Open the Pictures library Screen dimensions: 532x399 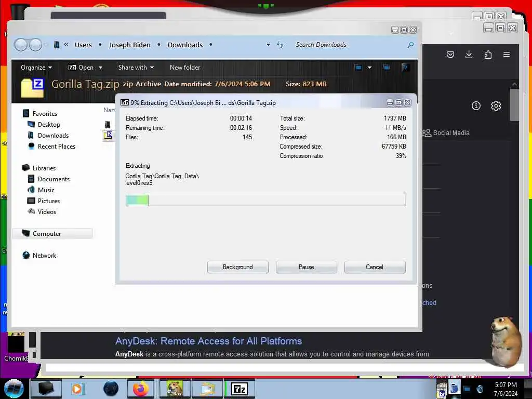44,201
